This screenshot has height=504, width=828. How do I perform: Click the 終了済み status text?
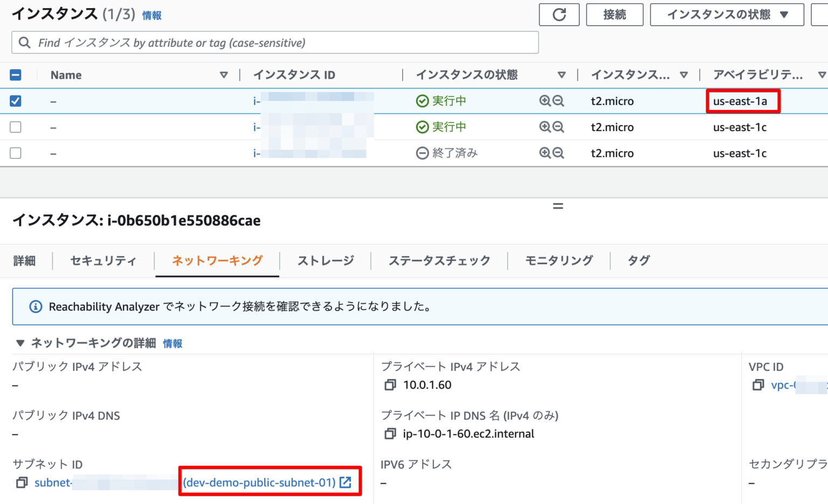point(455,153)
